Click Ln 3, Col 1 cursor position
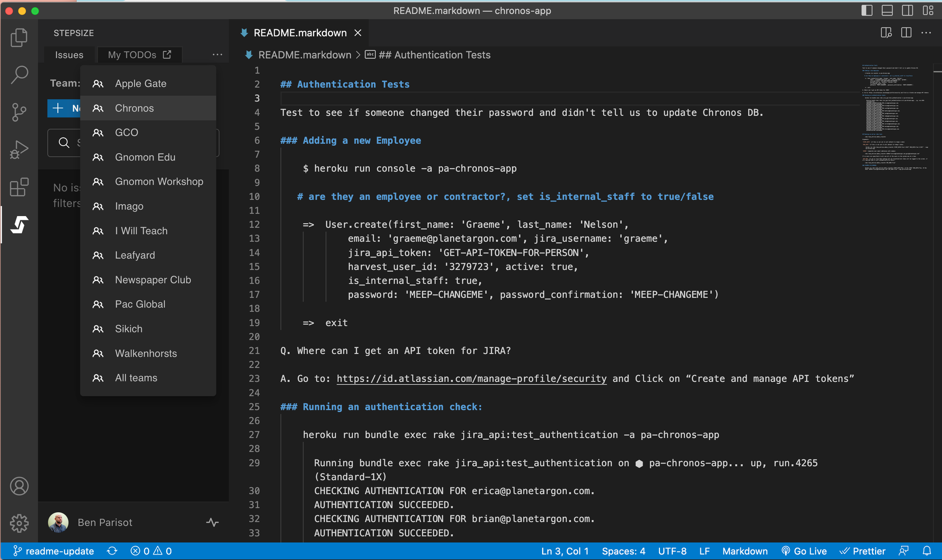This screenshot has height=560, width=942. (x=565, y=551)
